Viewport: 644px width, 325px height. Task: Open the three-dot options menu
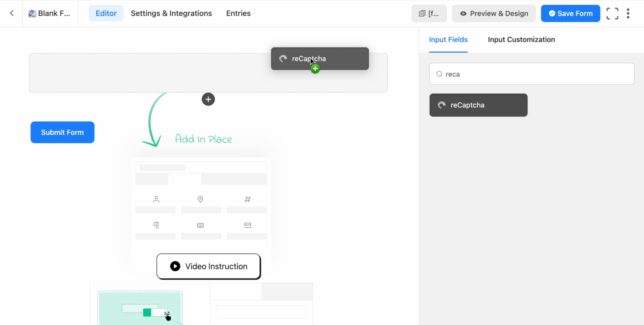point(628,13)
